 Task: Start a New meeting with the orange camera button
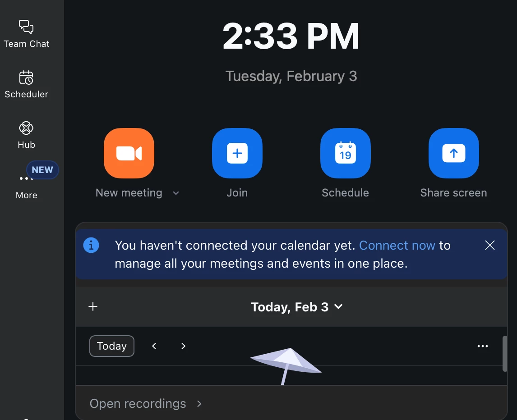coord(129,153)
